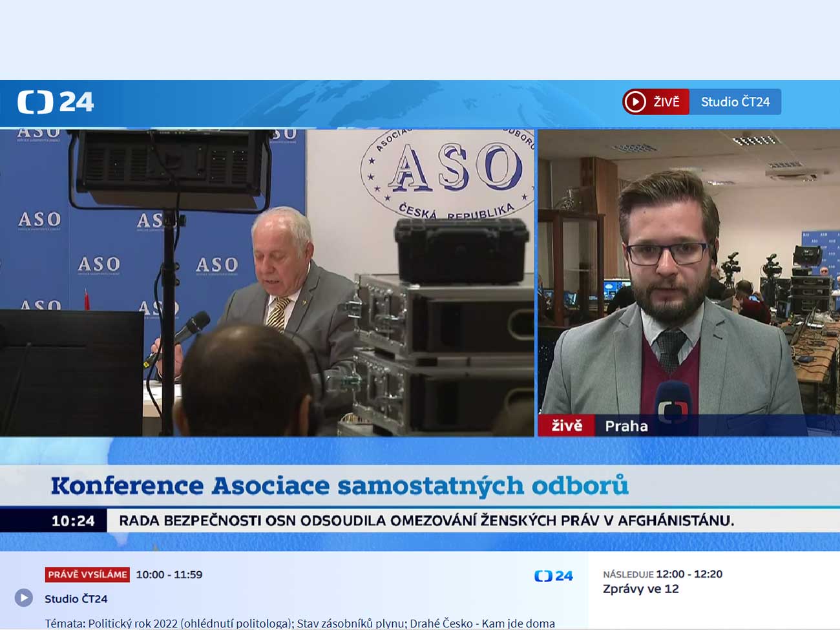Open the Studio ČT24 label in the header

(735, 102)
